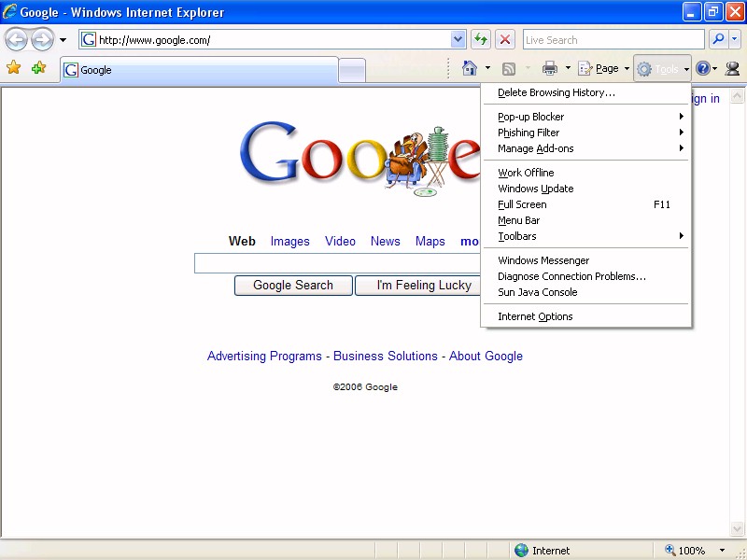Image resolution: width=747 pixels, height=560 pixels.
Task: Select the Google tab
Action: 199,70
